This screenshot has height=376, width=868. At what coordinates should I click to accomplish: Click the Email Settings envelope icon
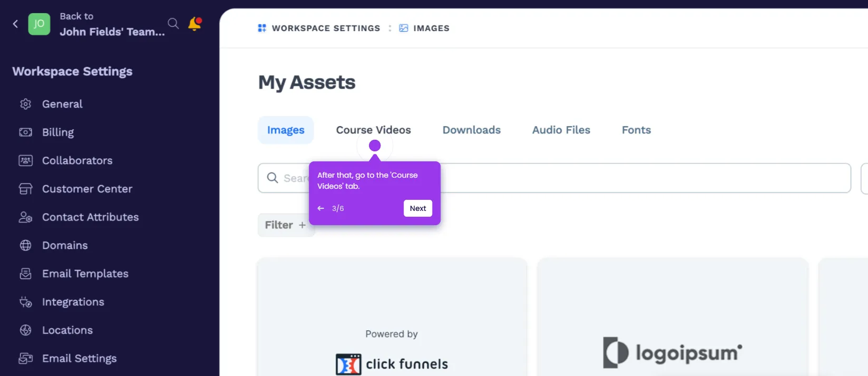point(25,359)
